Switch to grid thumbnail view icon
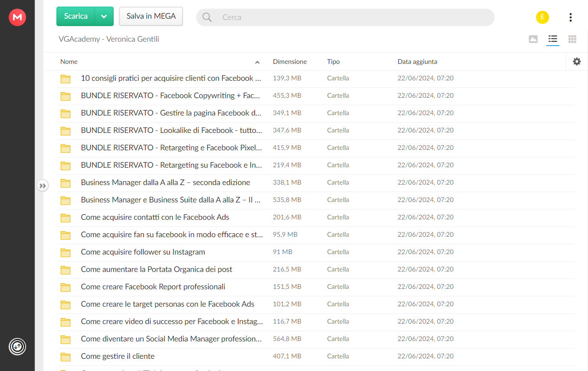 [x=572, y=39]
